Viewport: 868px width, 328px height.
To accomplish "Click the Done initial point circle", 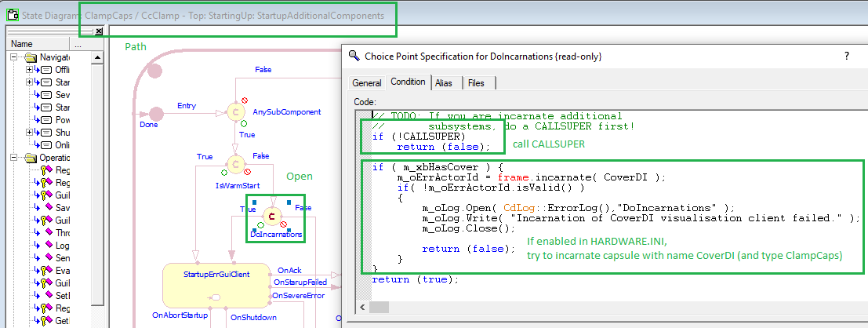I will (x=158, y=114).
